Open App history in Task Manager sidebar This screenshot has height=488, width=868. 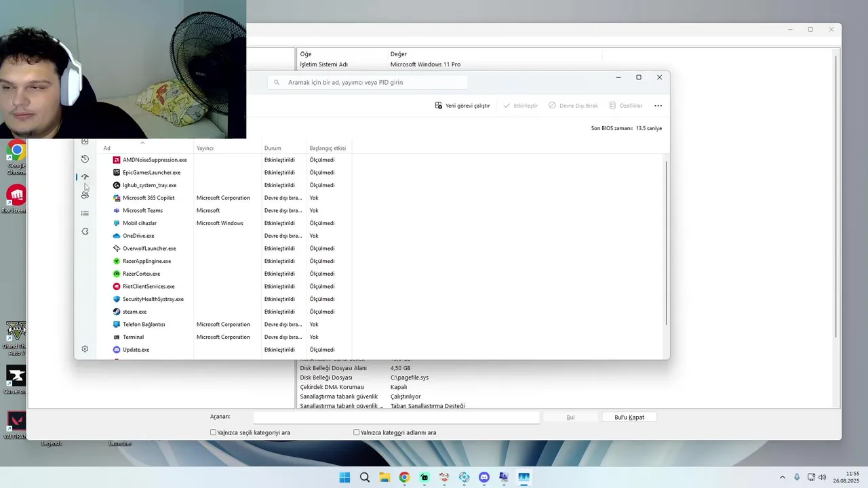[85, 159]
